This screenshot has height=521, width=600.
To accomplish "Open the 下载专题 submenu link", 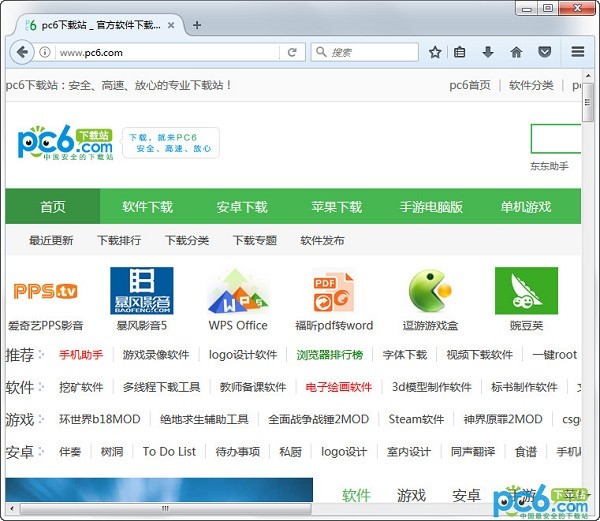I will pyautogui.click(x=254, y=240).
